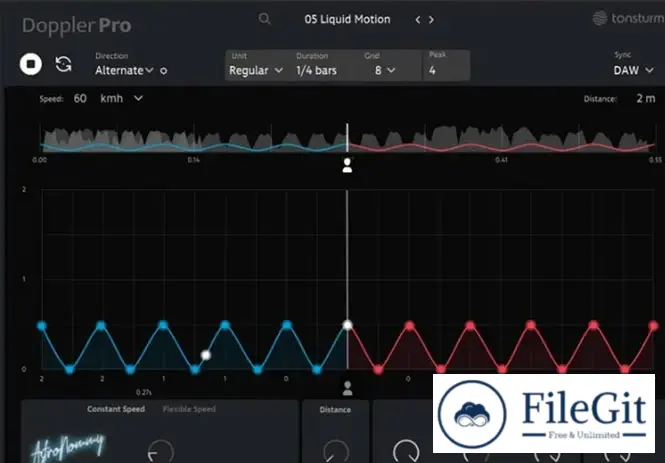Viewport: 665px width, 463px height.
Task: Open the Unit Regular dropdown
Action: pos(256,70)
